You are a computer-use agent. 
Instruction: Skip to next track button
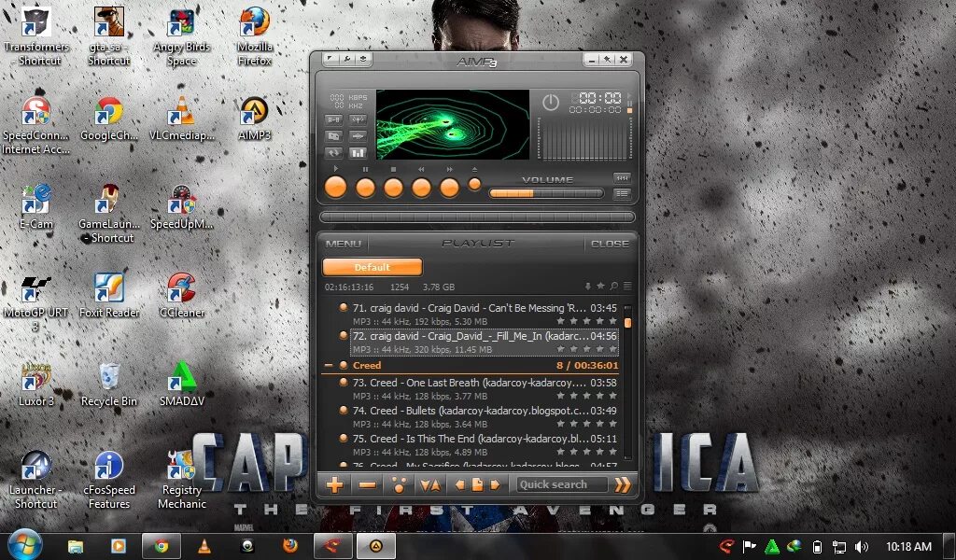(449, 187)
